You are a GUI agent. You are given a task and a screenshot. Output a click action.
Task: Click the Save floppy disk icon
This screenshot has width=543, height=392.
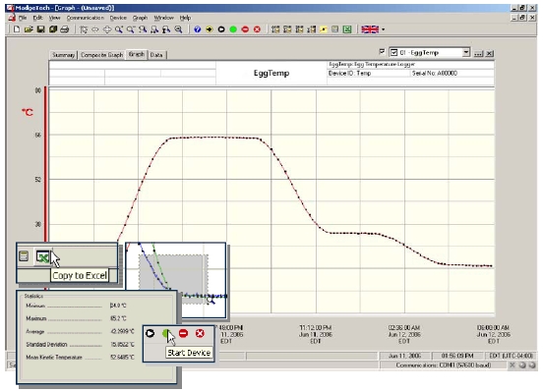[40, 29]
